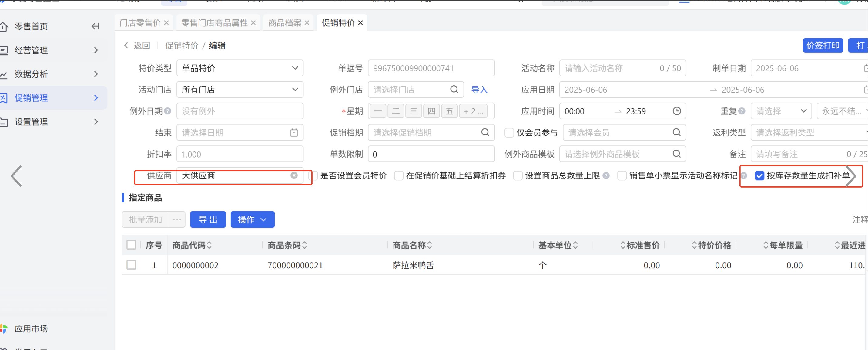Click the search icon in 仅会员参与 field

(x=677, y=132)
